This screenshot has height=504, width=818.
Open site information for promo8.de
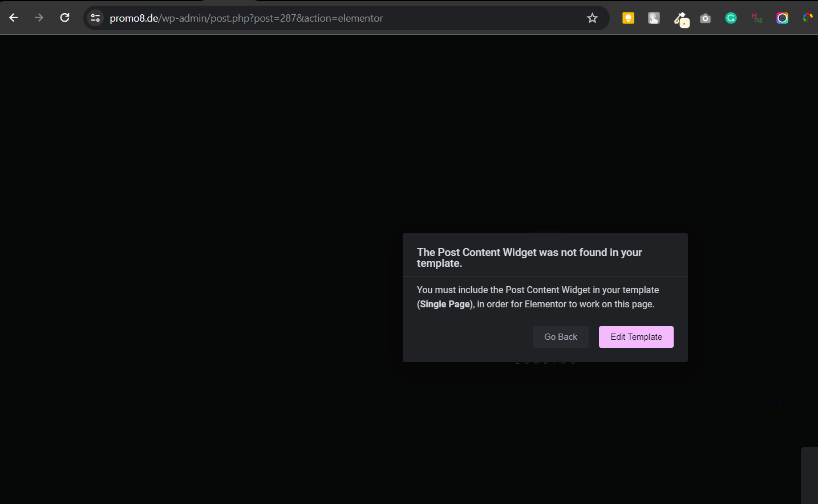96,18
